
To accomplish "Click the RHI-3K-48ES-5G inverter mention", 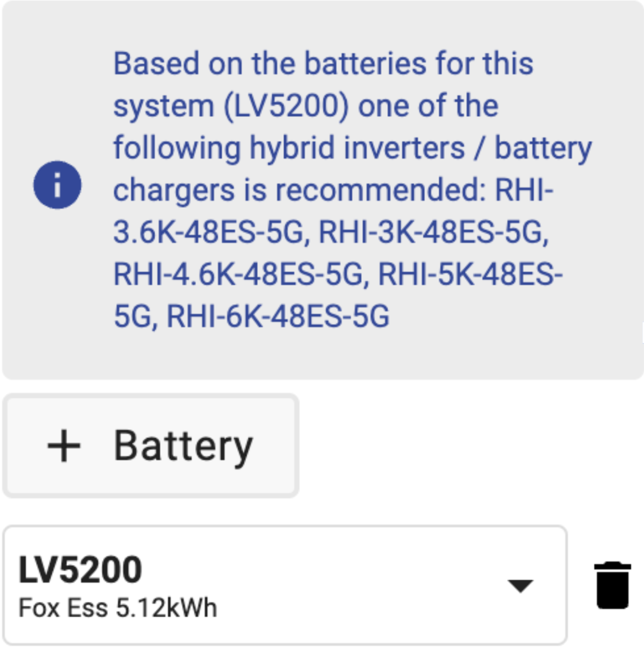I will (x=433, y=232).
